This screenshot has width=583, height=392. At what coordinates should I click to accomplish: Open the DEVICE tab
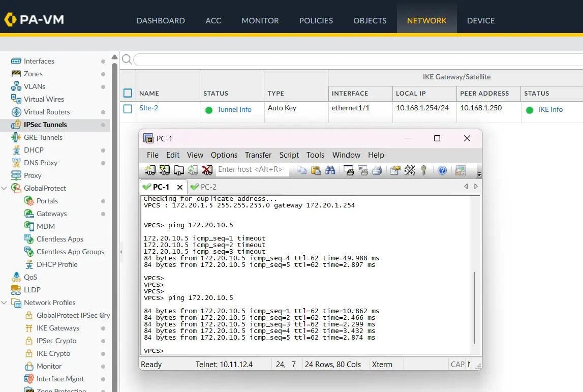[x=481, y=20]
